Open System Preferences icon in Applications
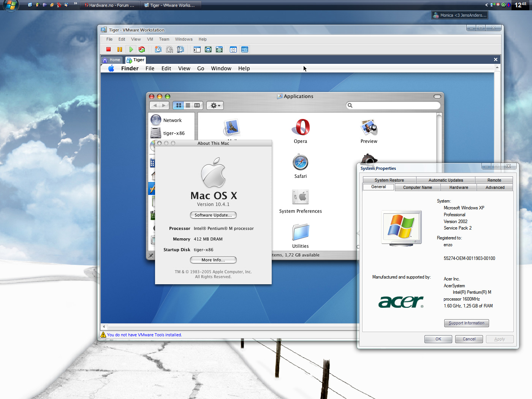Image resolution: width=532 pixels, height=399 pixels. click(301, 197)
